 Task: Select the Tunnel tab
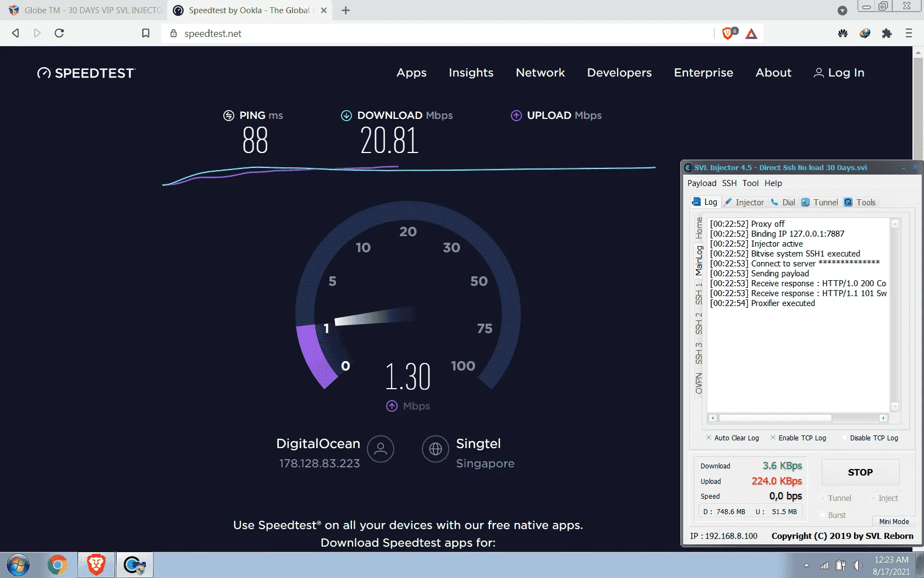point(820,202)
